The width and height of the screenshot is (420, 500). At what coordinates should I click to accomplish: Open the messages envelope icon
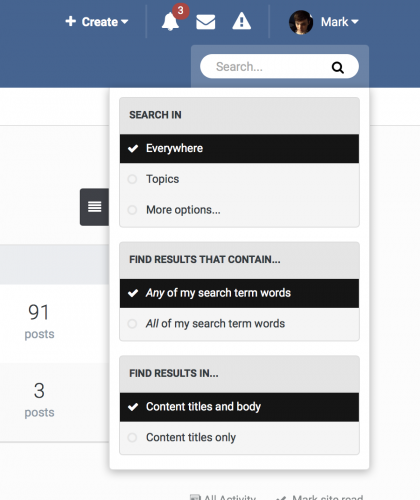click(x=205, y=22)
